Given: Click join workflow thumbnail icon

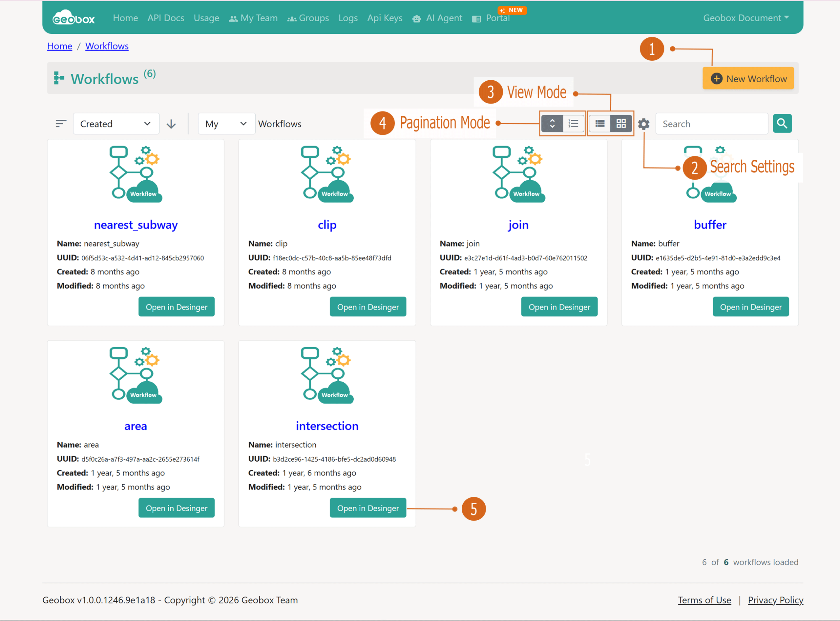Looking at the screenshot, I should (x=518, y=174).
